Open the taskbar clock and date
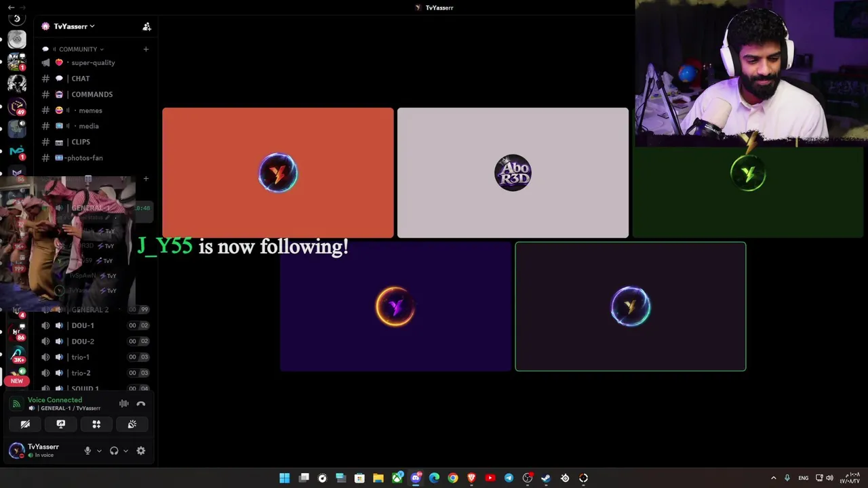 (850, 478)
